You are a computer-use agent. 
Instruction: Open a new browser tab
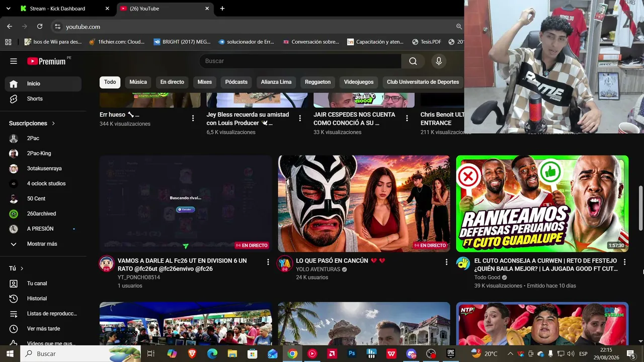pyautogui.click(x=222, y=9)
